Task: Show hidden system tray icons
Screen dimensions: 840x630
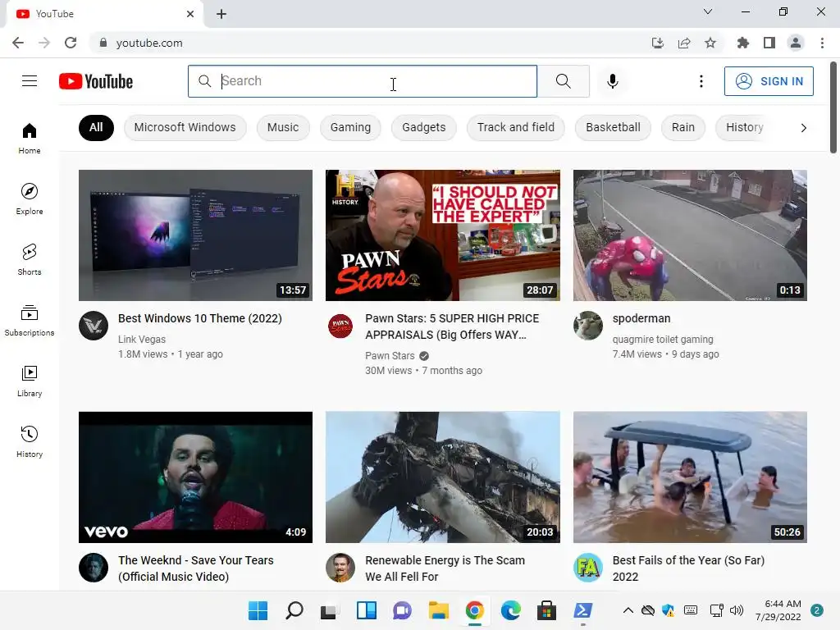Action: (628, 610)
